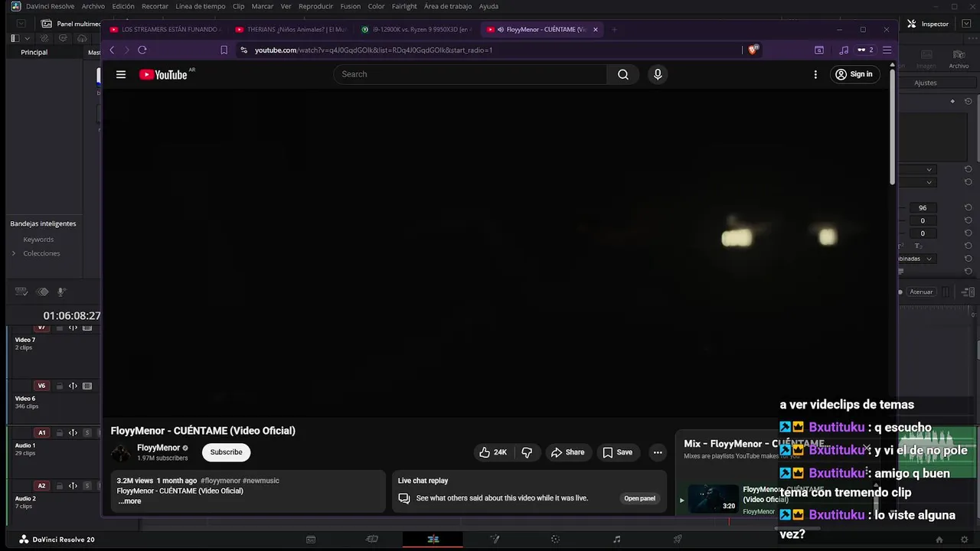Viewport: 980px width, 551px height.
Task: Toggle Video 6 track enable filmstrip icon
Action: (87, 386)
